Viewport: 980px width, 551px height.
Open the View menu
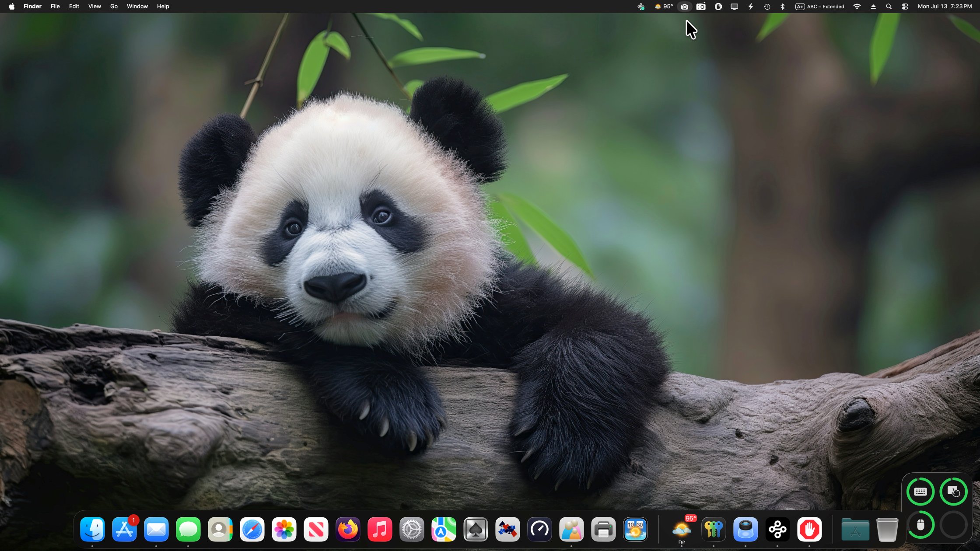point(94,7)
